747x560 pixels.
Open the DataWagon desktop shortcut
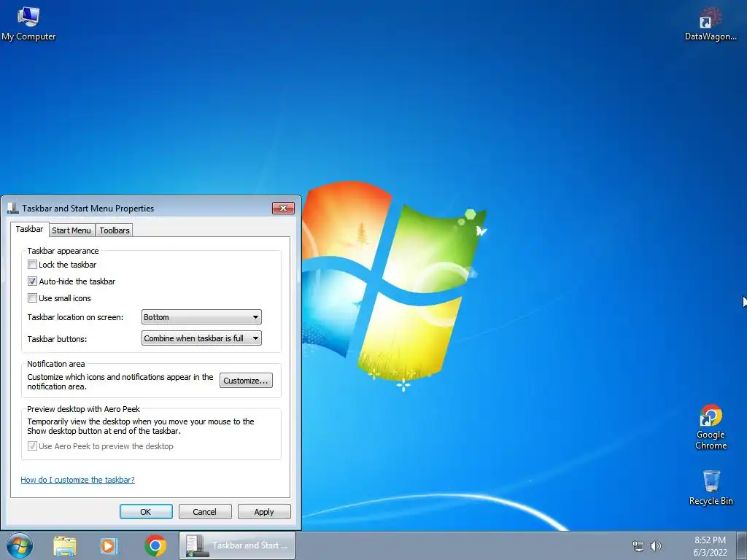tap(711, 24)
